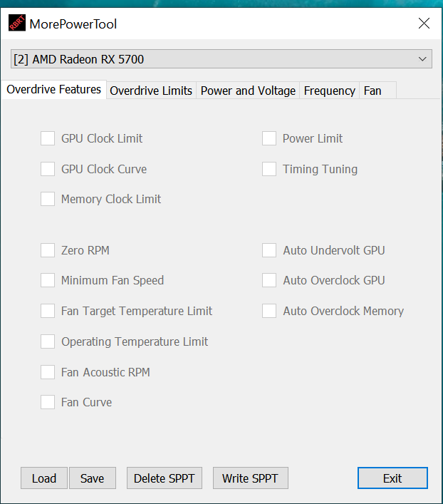Image resolution: width=443 pixels, height=504 pixels.
Task: Open the Power and Voltage tab
Action: tap(248, 91)
